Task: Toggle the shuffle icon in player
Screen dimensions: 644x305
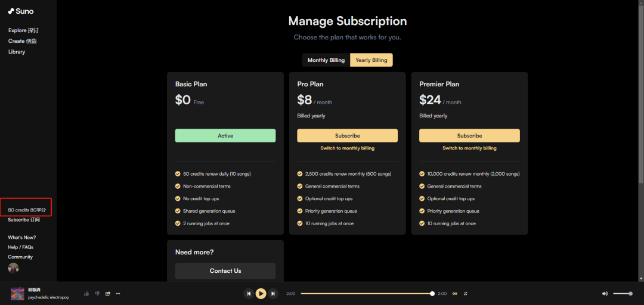Action: (x=465, y=293)
